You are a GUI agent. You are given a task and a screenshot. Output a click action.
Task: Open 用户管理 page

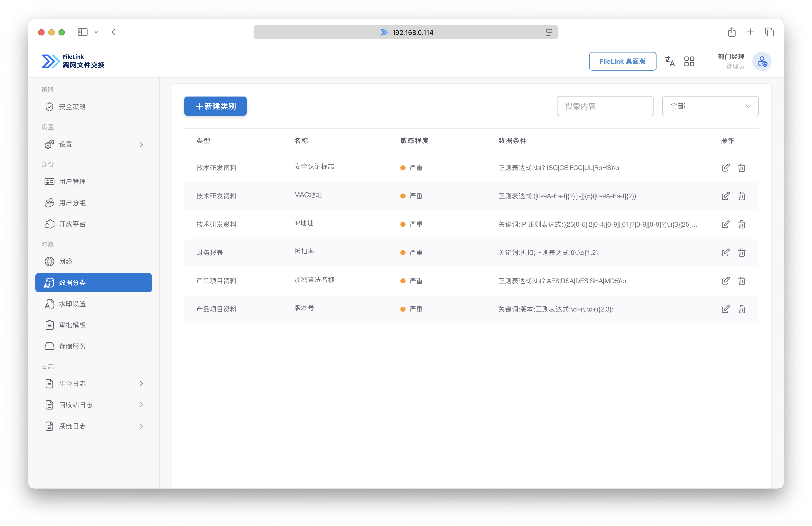coord(93,182)
